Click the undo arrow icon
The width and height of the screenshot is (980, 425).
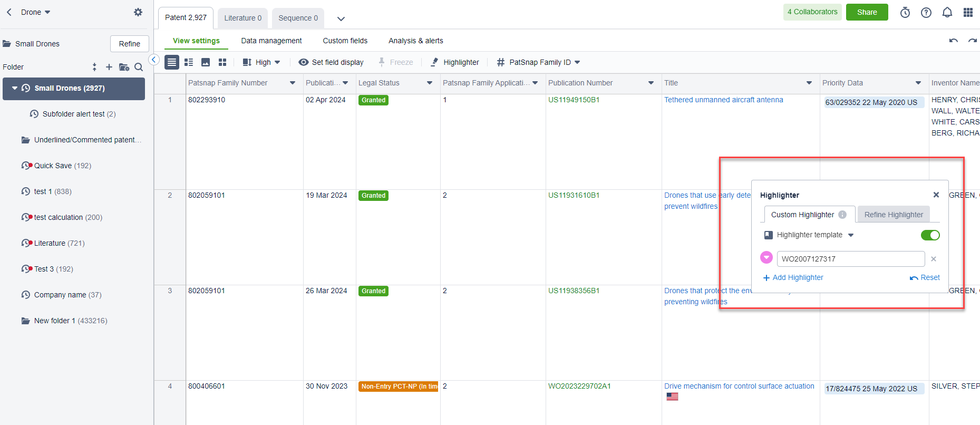tap(953, 41)
